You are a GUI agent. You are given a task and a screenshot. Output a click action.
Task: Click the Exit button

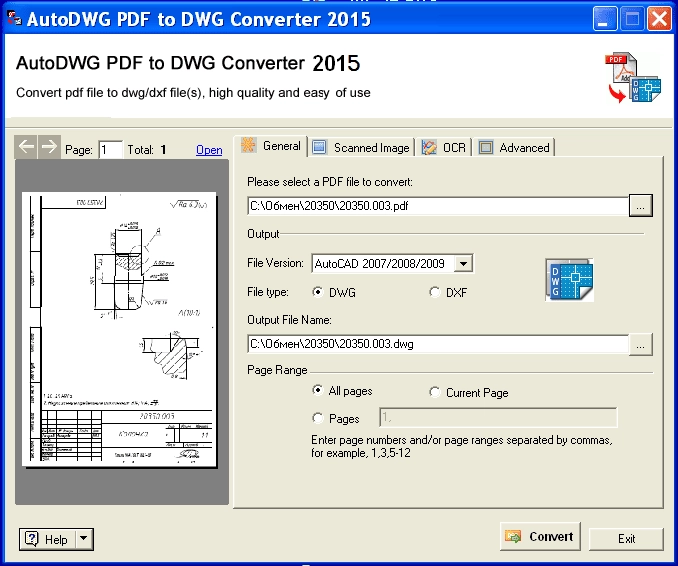tap(626, 539)
